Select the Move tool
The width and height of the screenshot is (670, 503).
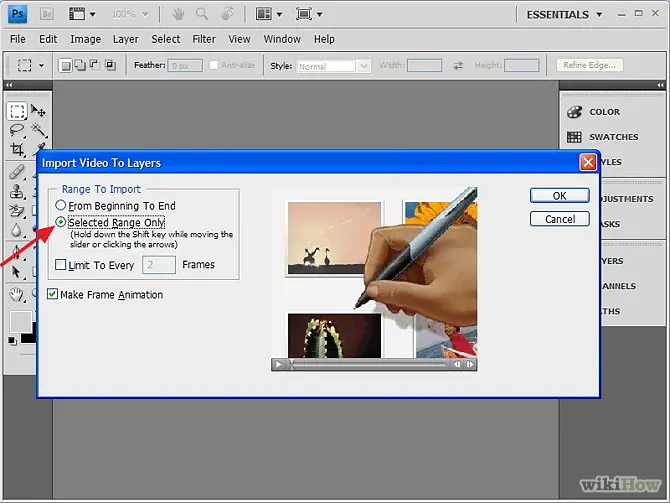pos(38,111)
